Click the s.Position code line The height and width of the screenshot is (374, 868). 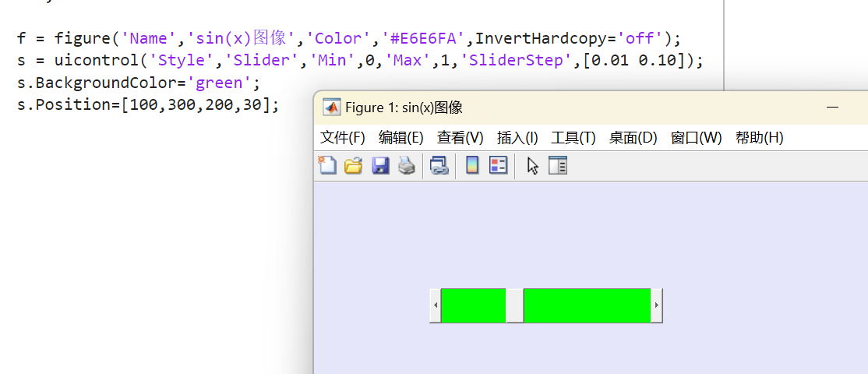[x=148, y=105]
